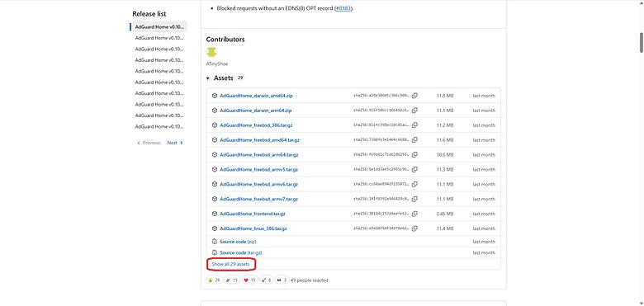Open issue link #8183
This screenshot has width=644, height=306.
(x=343, y=7)
